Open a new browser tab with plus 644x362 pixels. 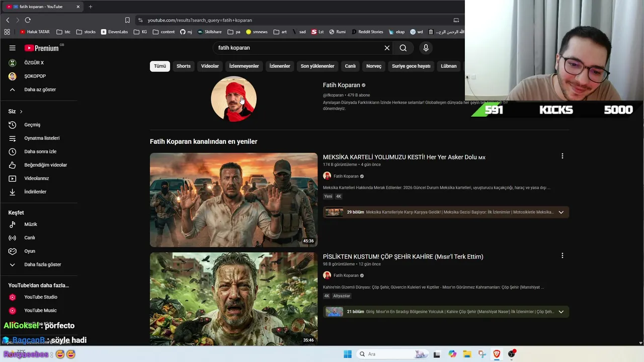[91, 7]
